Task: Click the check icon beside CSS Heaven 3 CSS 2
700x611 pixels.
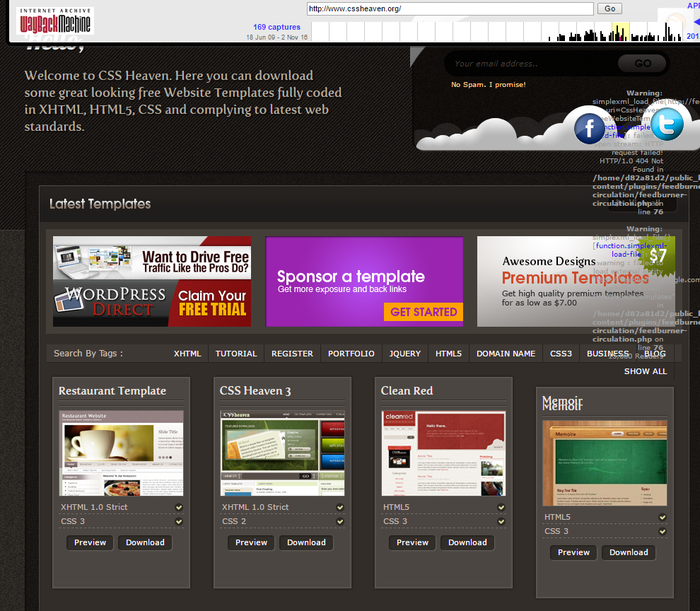Action: (340, 522)
